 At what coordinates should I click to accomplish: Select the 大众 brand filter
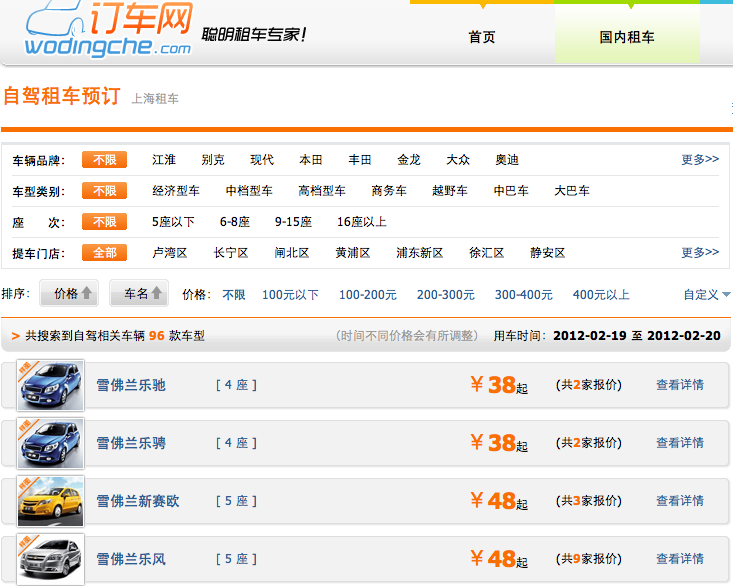tap(458, 160)
